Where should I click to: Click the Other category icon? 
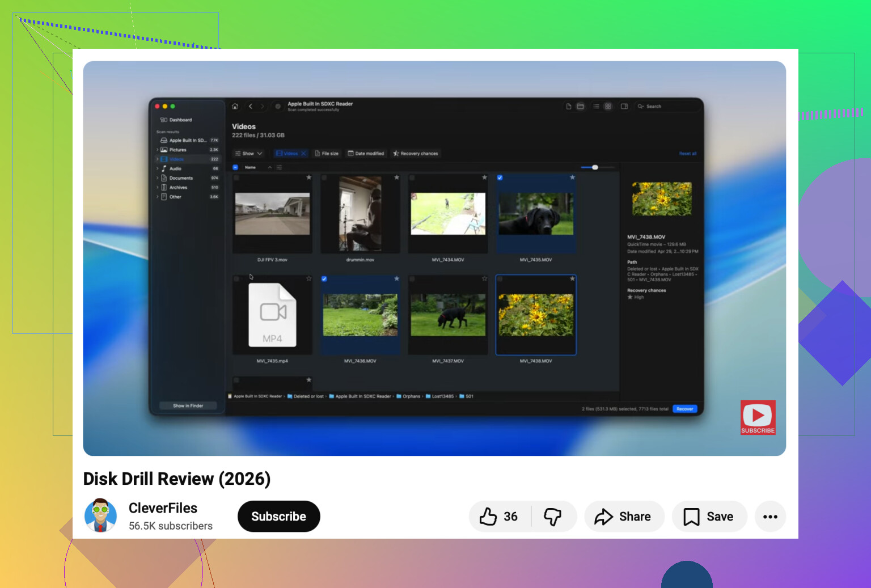click(164, 197)
